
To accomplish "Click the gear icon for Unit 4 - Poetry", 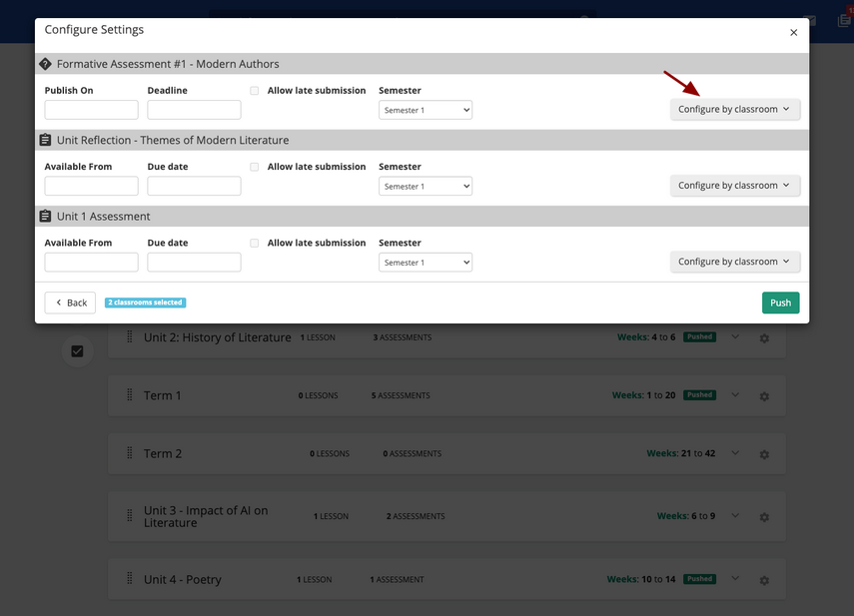I will tap(764, 580).
